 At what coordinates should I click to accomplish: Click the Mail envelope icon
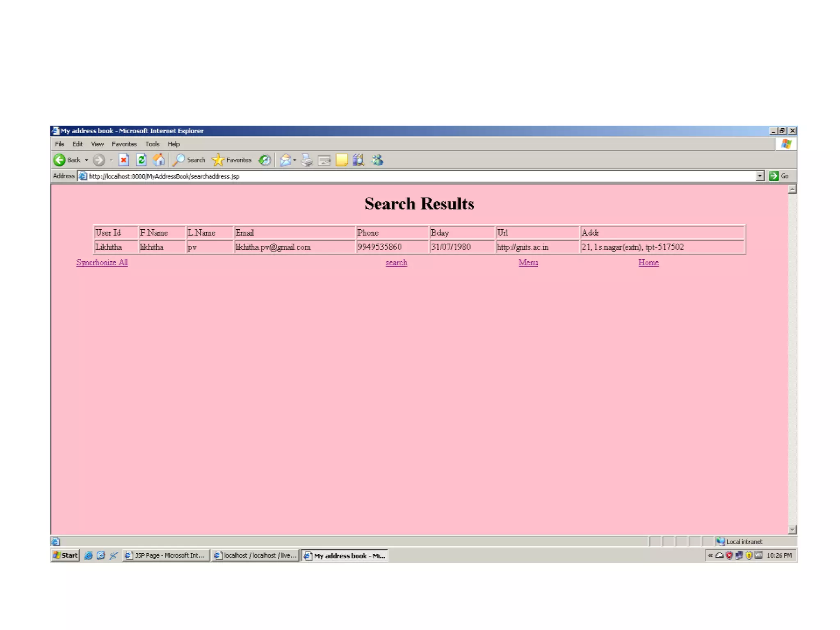285,160
